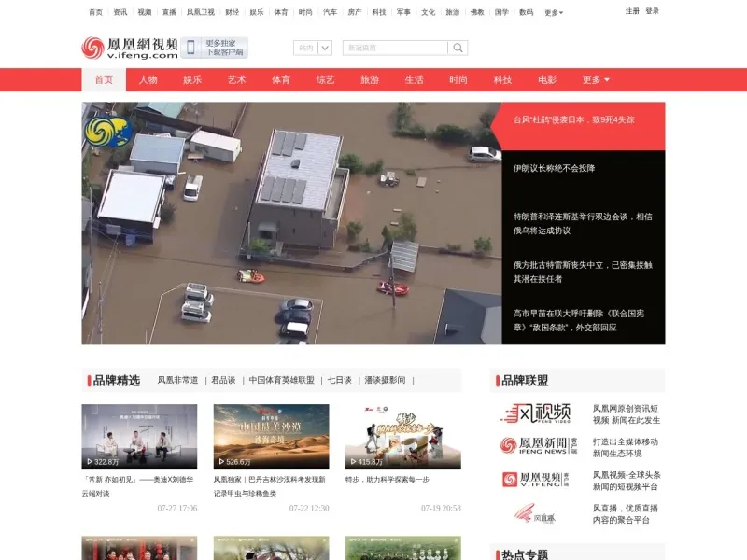Click inside the search text field

395,48
